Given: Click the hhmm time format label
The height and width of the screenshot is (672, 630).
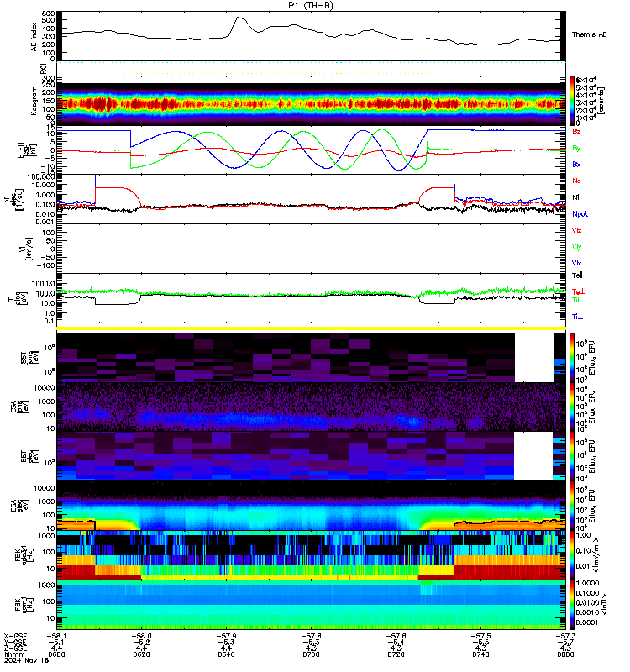Looking at the screenshot, I should click(x=13, y=655).
